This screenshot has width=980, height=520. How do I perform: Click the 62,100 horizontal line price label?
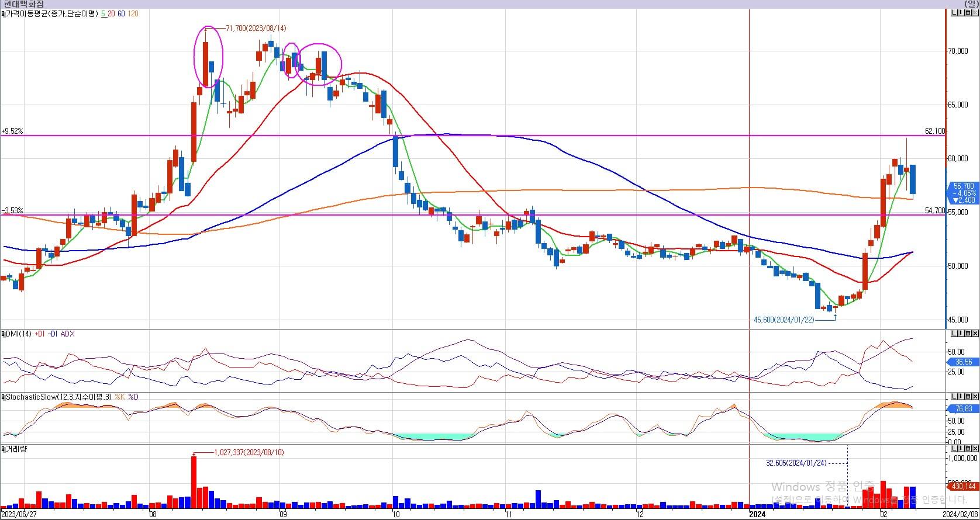coord(935,131)
